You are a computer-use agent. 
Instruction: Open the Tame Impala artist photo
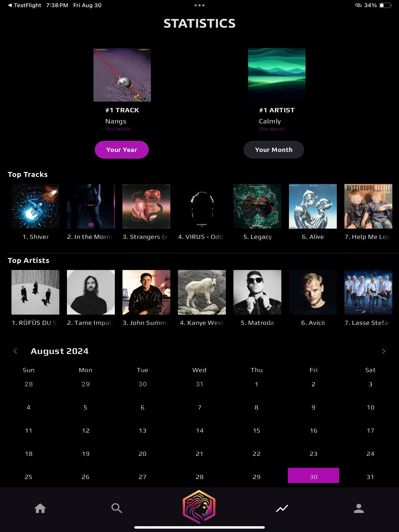[x=91, y=292]
